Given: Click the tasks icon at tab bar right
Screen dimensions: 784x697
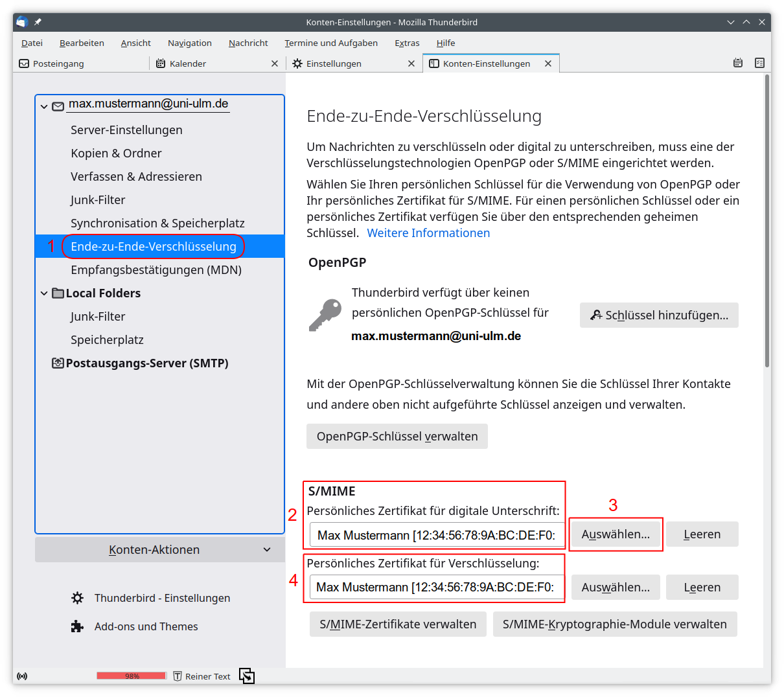Looking at the screenshot, I should coord(759,63).
